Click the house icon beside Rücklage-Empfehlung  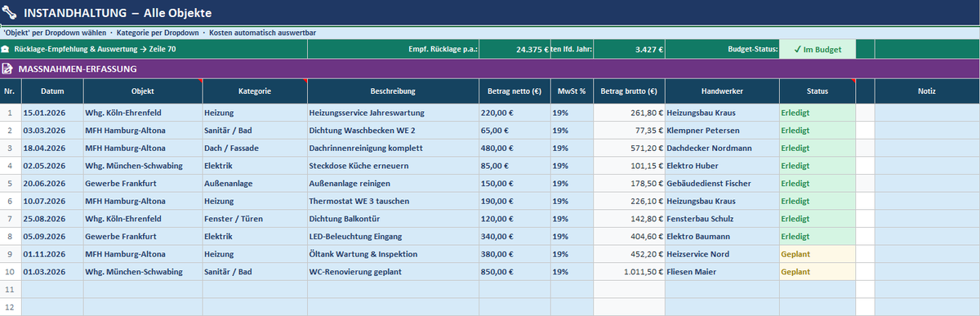pyautogui.click(x=7, y=49)
